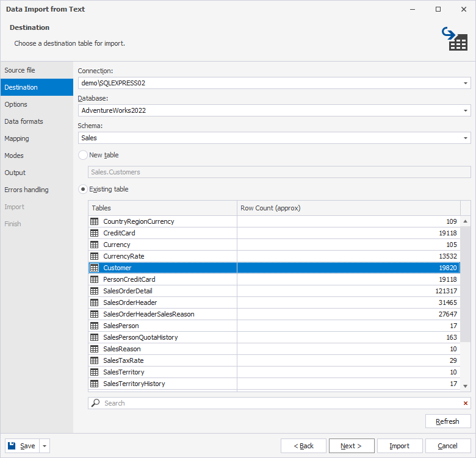
Task: Click the Tables column header
Action: [163, 208]
